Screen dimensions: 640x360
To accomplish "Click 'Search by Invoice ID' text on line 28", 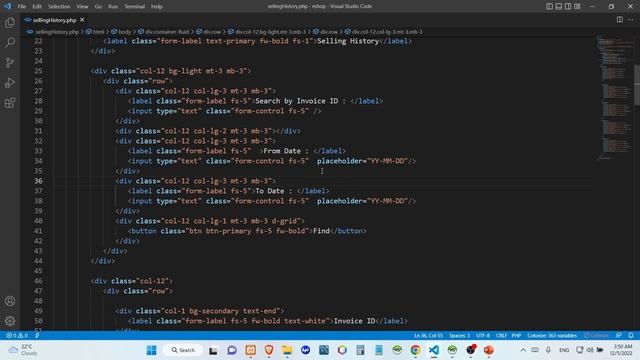I will tap(297, 101).
